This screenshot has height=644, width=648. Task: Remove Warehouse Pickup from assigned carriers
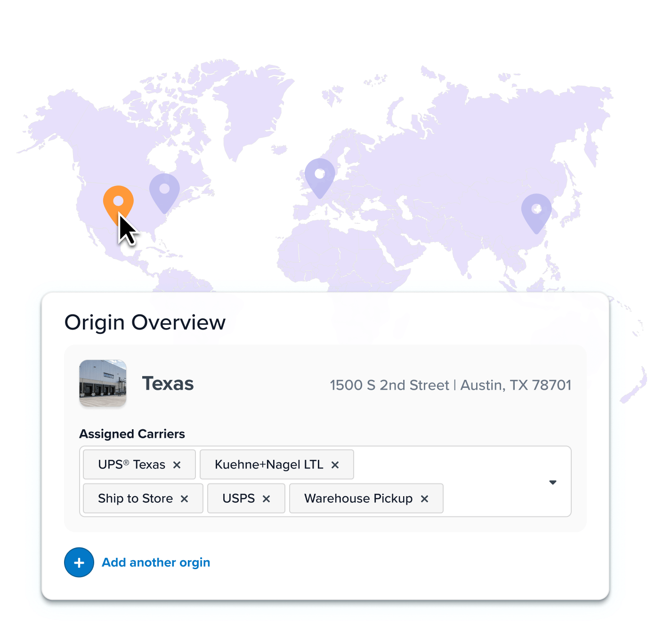click(x=423, y=498)
